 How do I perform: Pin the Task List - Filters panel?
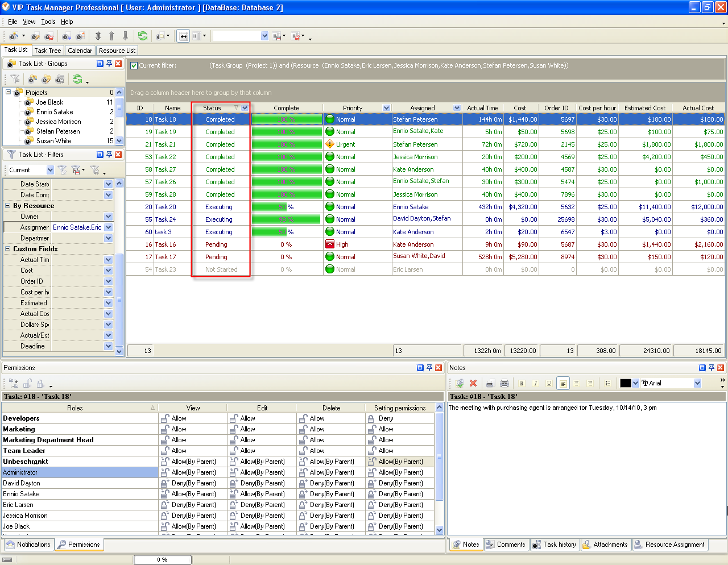109,155
